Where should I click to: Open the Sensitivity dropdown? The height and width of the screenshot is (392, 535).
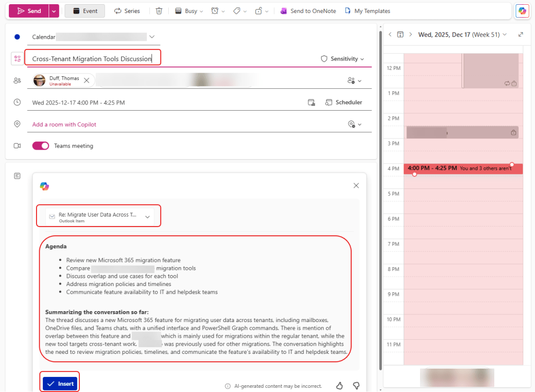(342, 59)
